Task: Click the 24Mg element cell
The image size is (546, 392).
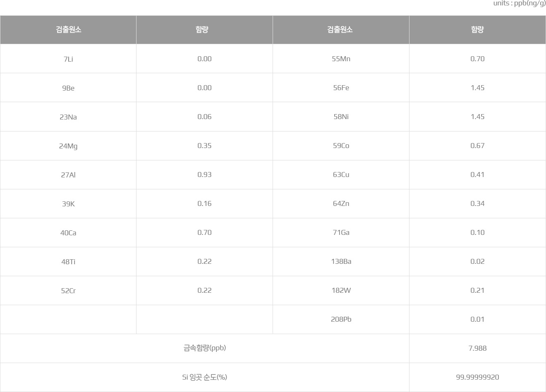Action: point(68,146)
